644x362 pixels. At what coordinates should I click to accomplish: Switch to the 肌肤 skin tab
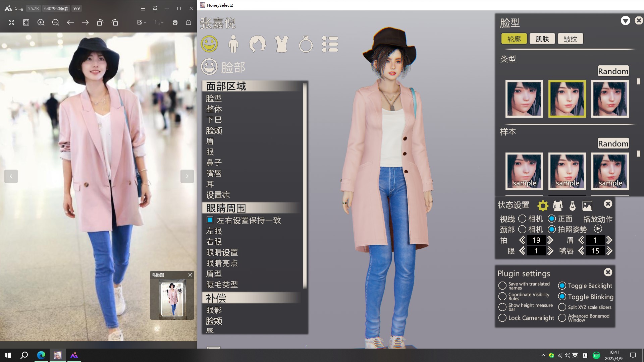click(x=542, y=39)
